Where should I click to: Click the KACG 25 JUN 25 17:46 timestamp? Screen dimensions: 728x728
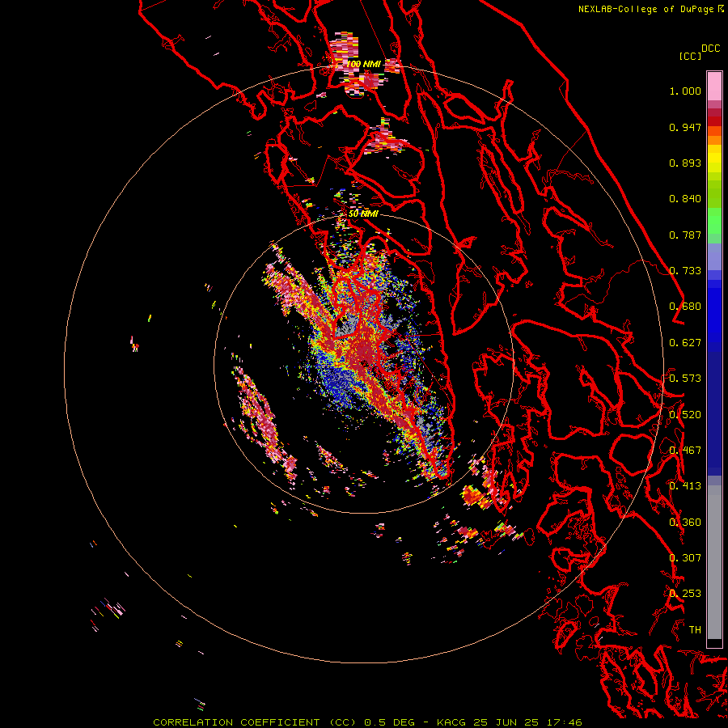510,722
